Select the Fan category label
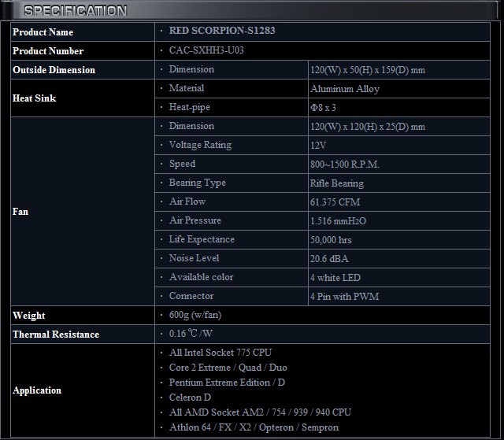 [20, 212]
